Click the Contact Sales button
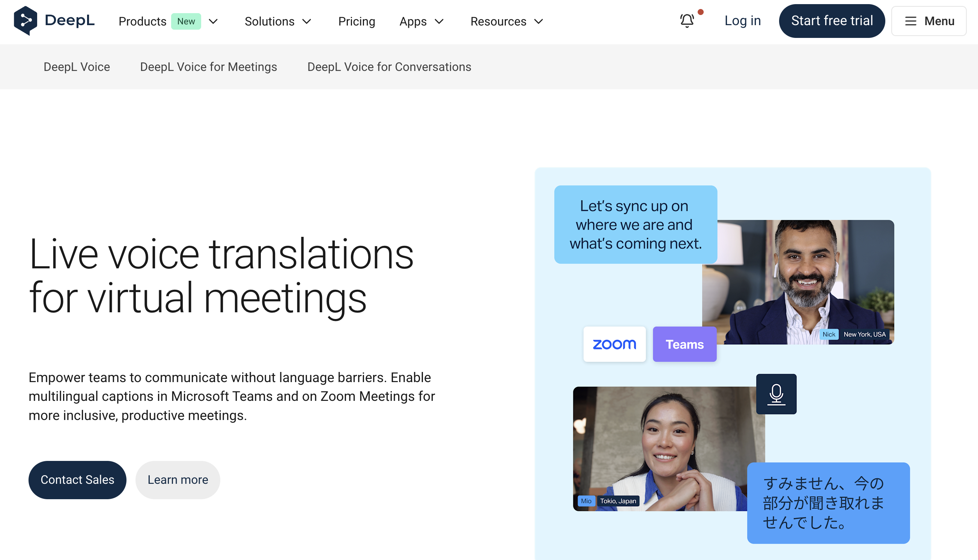978x560 pixels. tap(77, 480)
